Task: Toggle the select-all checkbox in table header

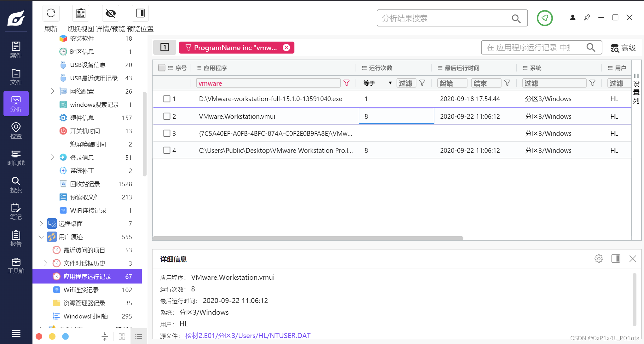Action: tap(162, 68)
